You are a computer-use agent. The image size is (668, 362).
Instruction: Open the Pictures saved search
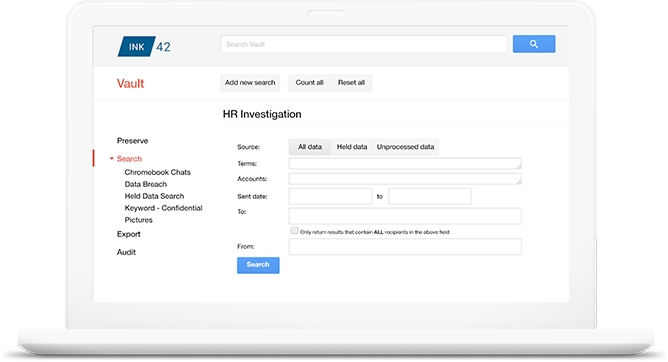pos(138,220)
